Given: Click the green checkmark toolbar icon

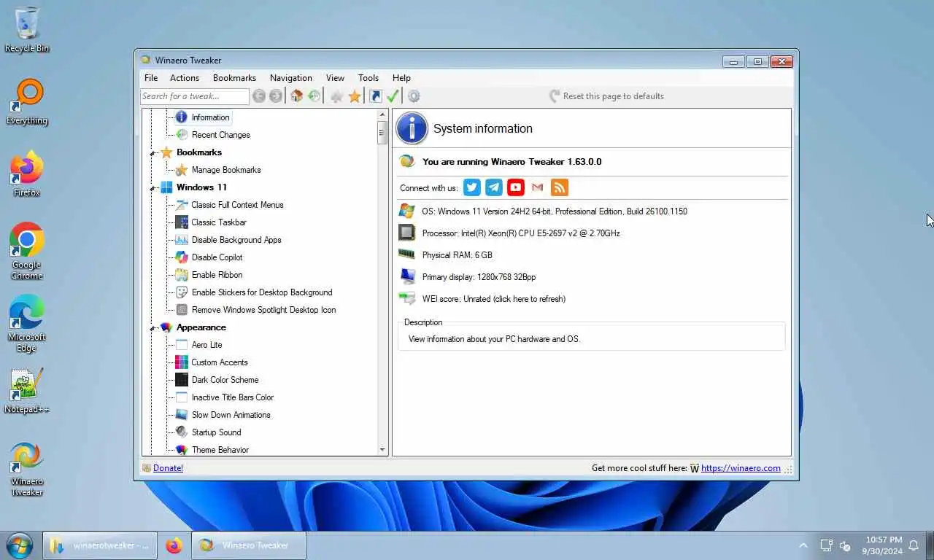Looking at the screenshot, I should tap(393, 96).
